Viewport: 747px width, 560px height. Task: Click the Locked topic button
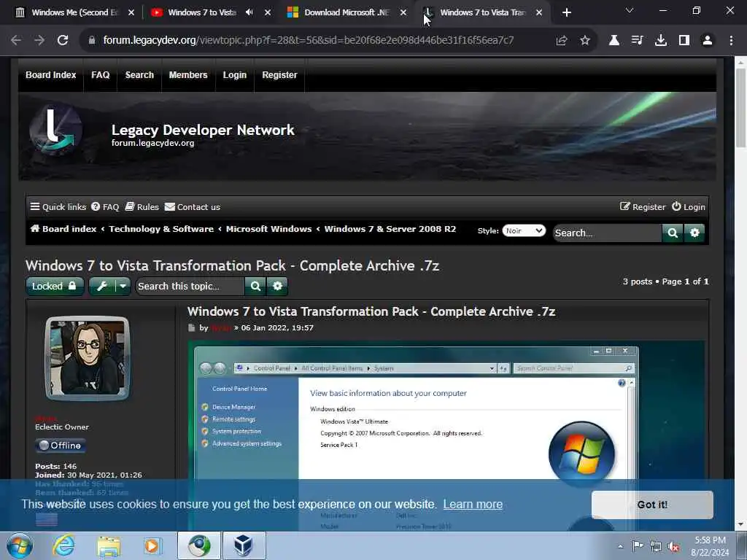click(54, 286)
